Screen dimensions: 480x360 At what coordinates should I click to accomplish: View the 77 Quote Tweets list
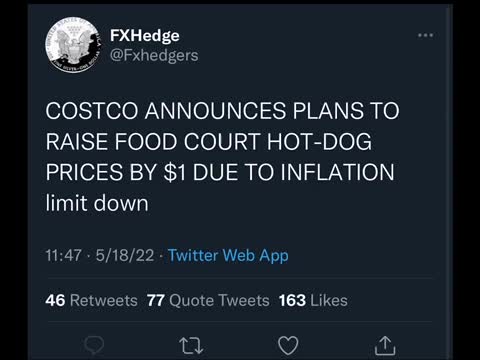[208, 300]
